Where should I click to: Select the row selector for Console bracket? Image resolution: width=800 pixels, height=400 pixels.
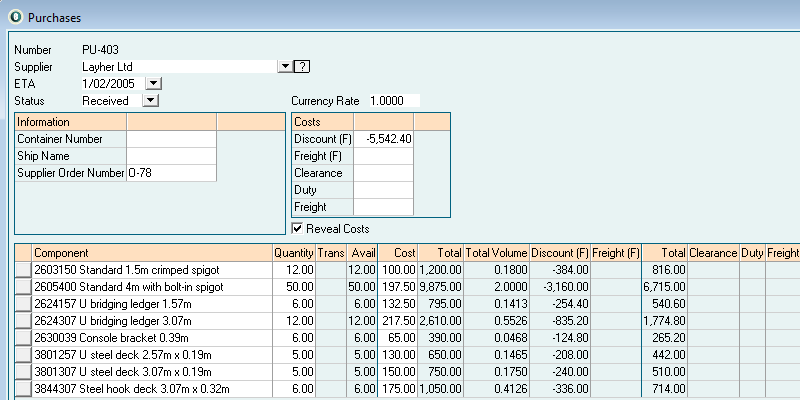coord(24,338)
